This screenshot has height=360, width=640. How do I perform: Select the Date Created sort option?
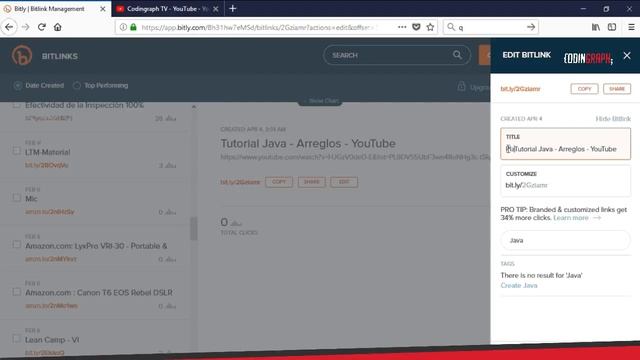point(39,85)
